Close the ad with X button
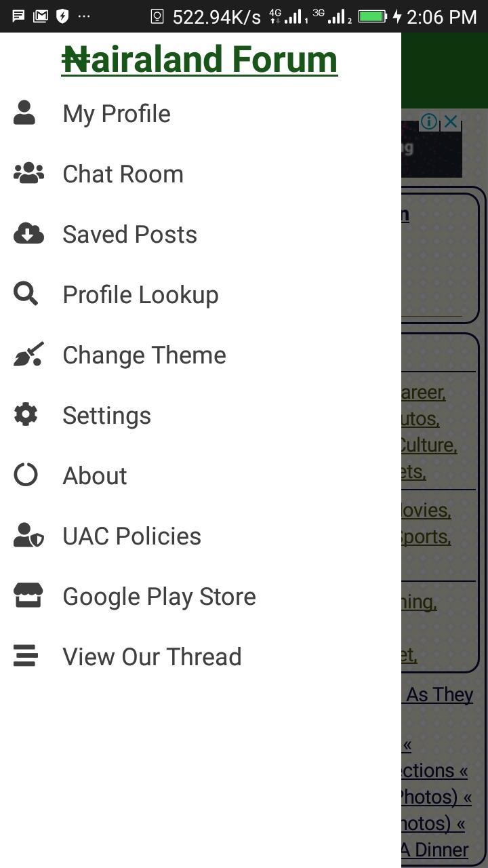Viewport: 488px width, 868px height. tap(451, 122)
